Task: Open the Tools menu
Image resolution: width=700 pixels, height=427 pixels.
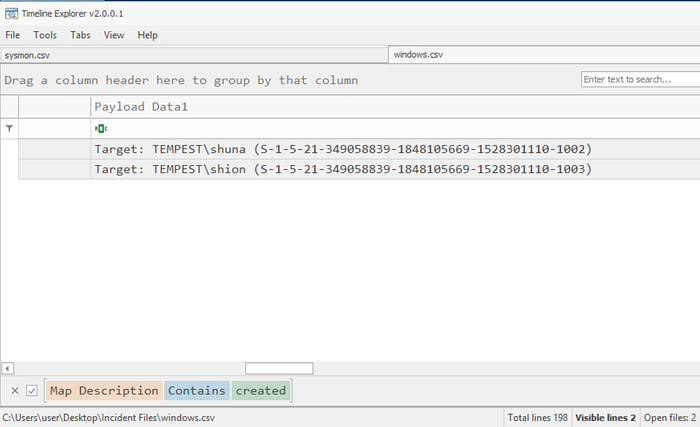Action: coord(45,35)
